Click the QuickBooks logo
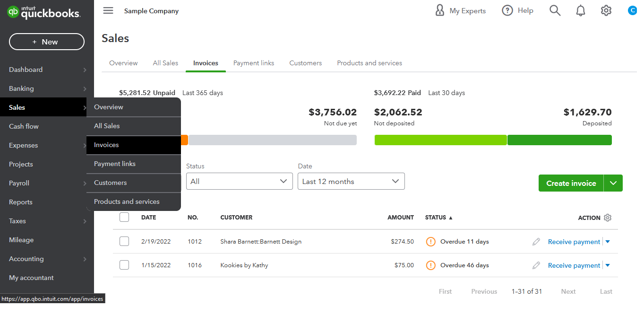The image size is (644, 324). (x=44, y=12)
